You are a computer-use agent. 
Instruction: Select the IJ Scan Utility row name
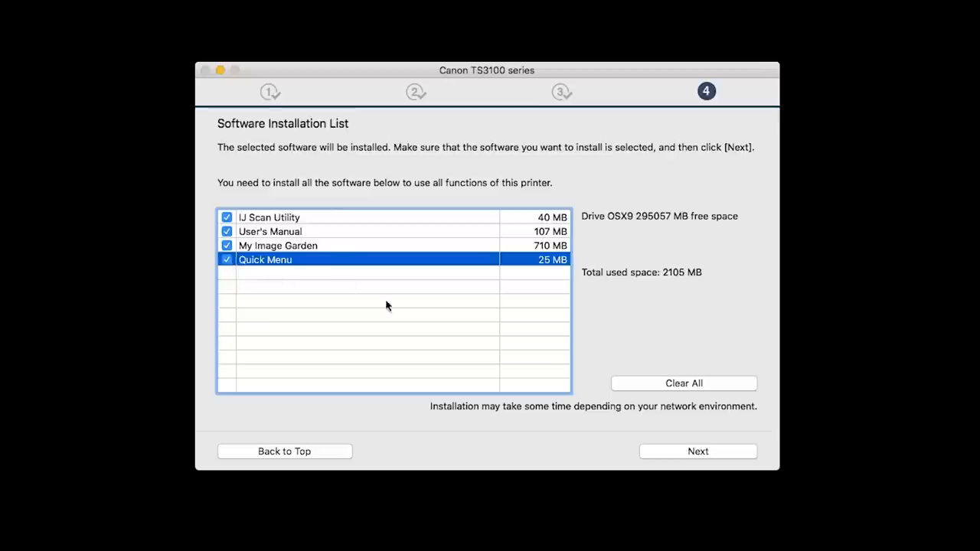click(x=269, y=217)
